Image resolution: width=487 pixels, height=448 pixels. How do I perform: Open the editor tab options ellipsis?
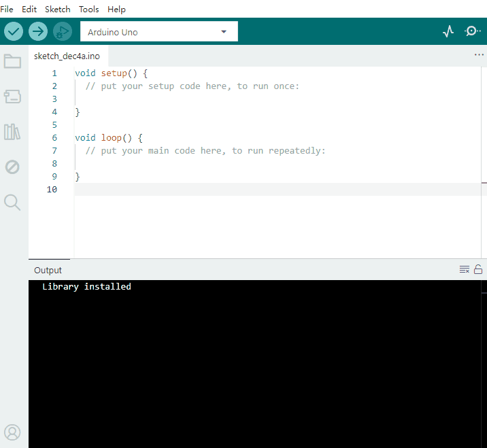coord(479,55)
